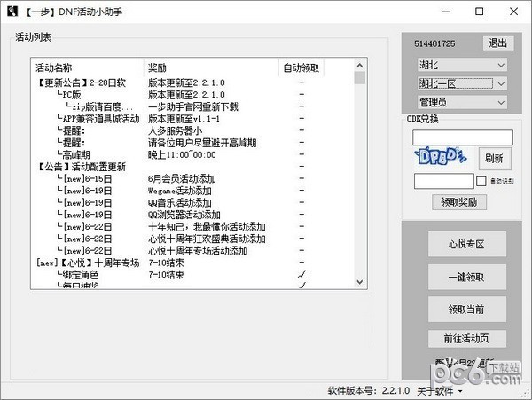Click the CDK code input field

[x=463, y=137]
